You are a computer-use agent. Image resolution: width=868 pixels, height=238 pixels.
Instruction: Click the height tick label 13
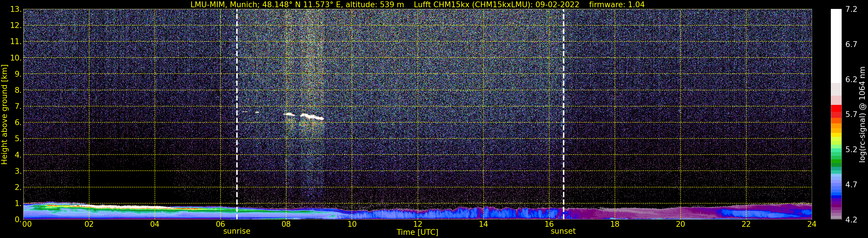pyautogui.click(x=16, y=10)
